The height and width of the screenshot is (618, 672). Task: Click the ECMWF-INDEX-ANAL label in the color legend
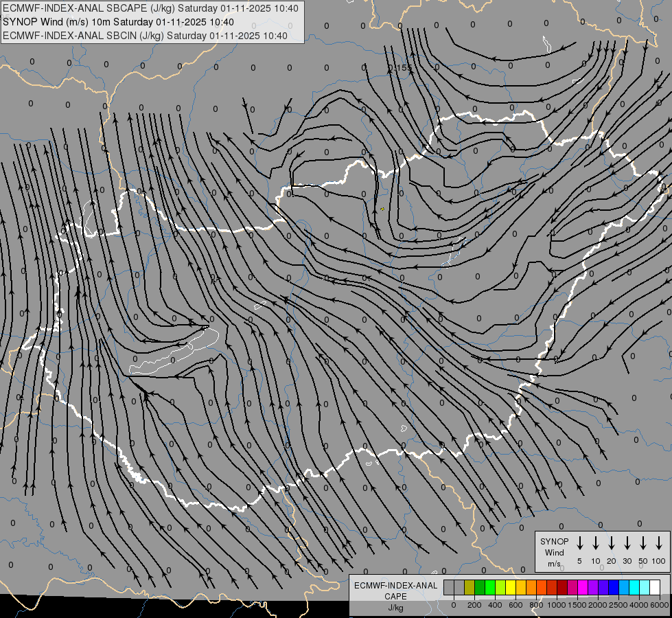(395, 586)
